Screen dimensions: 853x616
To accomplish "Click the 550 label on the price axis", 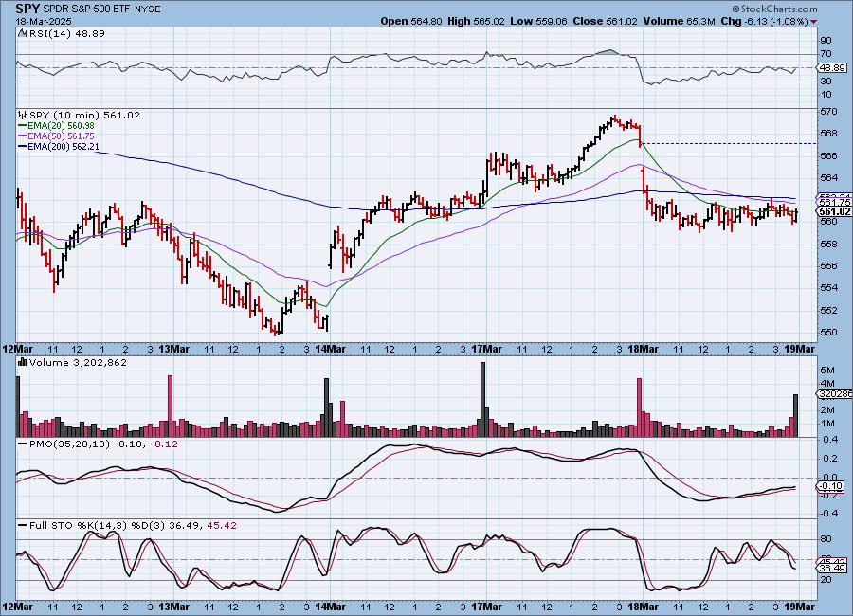I will [828, 332].
